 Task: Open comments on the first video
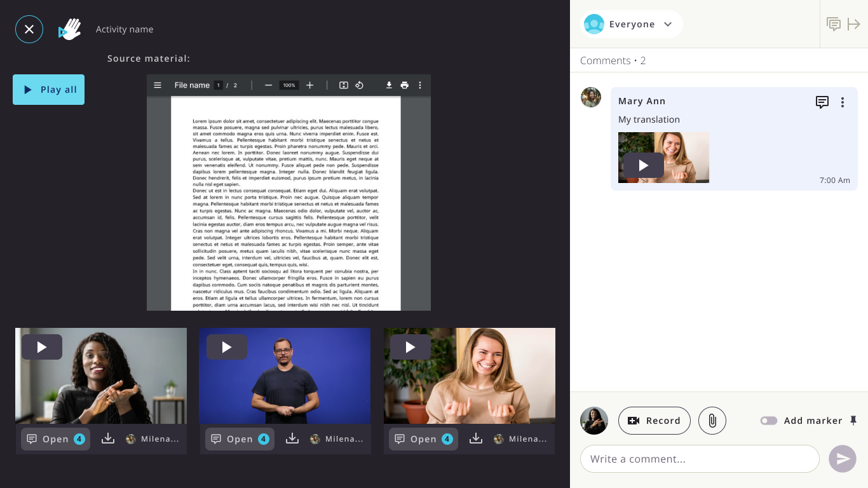coord(55,439)
